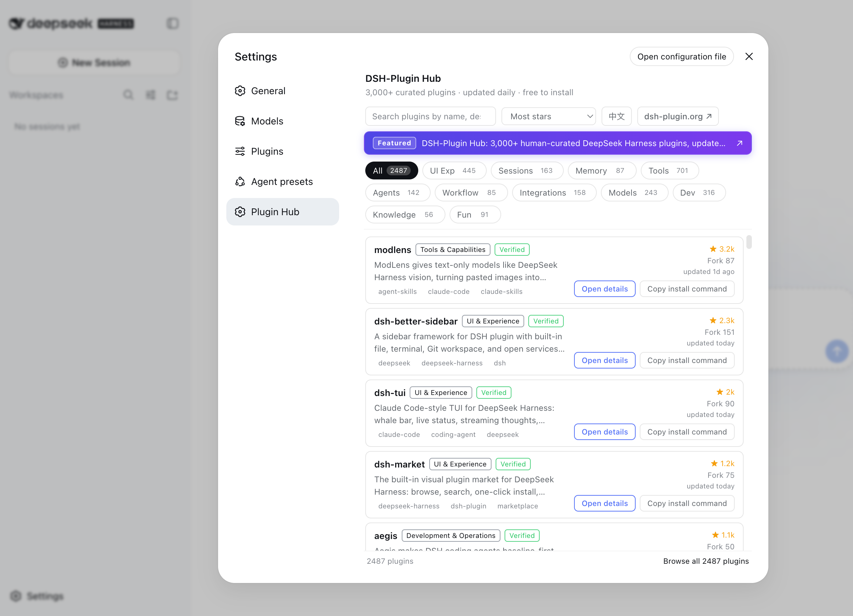Switch language with the 中文 button

[x=616, y=116]
